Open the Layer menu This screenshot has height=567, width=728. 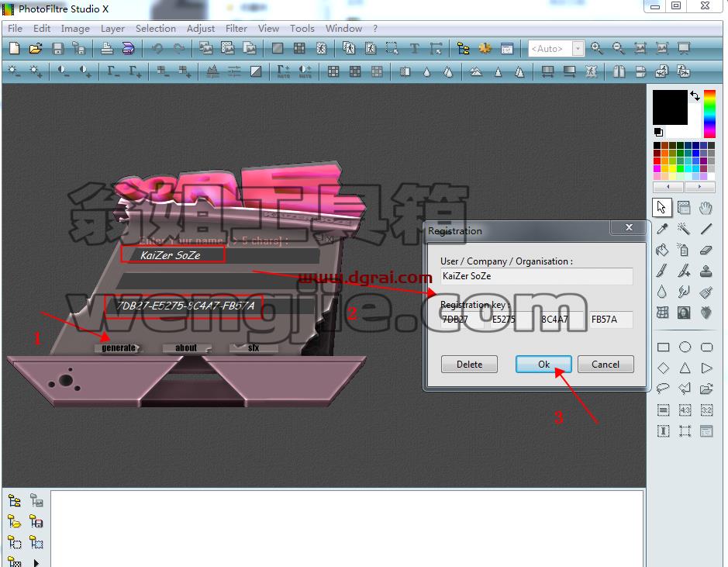pos(113,29)
